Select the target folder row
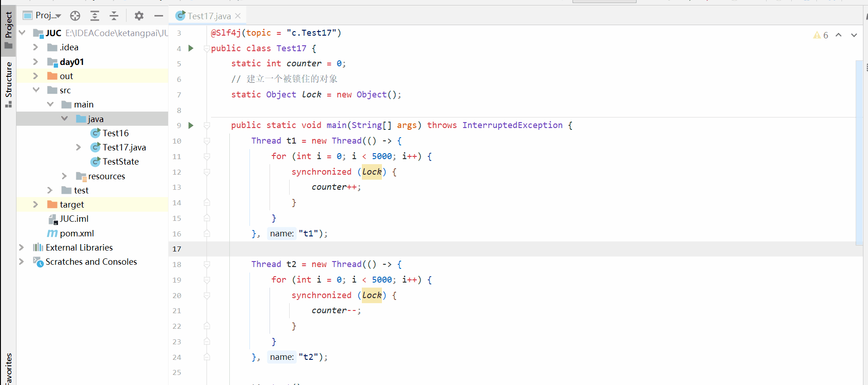The height and width of the screenshot is (385, 868). tap(92, 204)
